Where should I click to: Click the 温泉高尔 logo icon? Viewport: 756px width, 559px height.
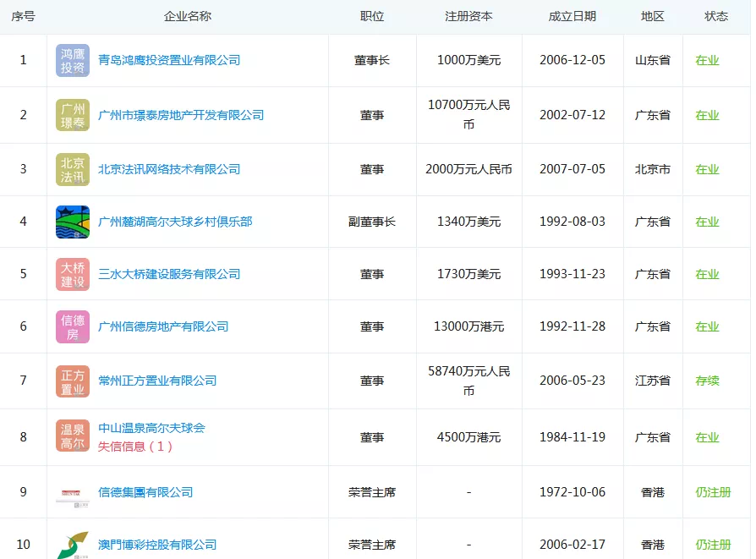pyautogui.click(x=73, y=436)
